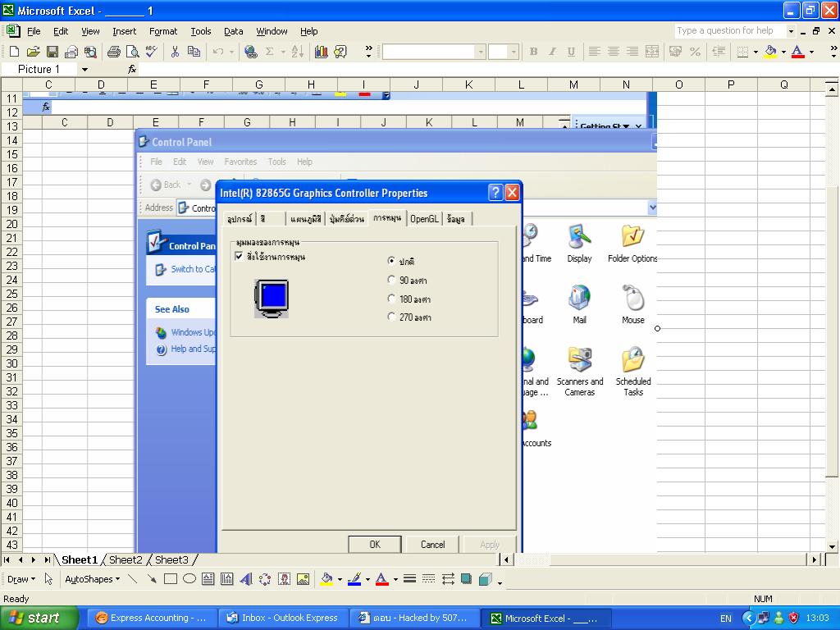This screenshot has height=630, width=840.
Task: Click the OpenGL tab in the Intel dialog
Action: 424,218
